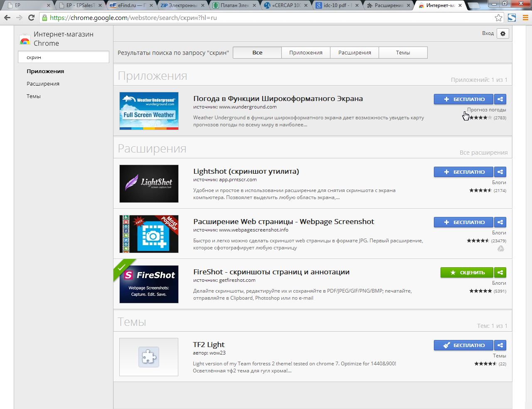The width and height of the screenshot is (532, 409).
Task: Go back using the browser back arrow
Action: 7,18
